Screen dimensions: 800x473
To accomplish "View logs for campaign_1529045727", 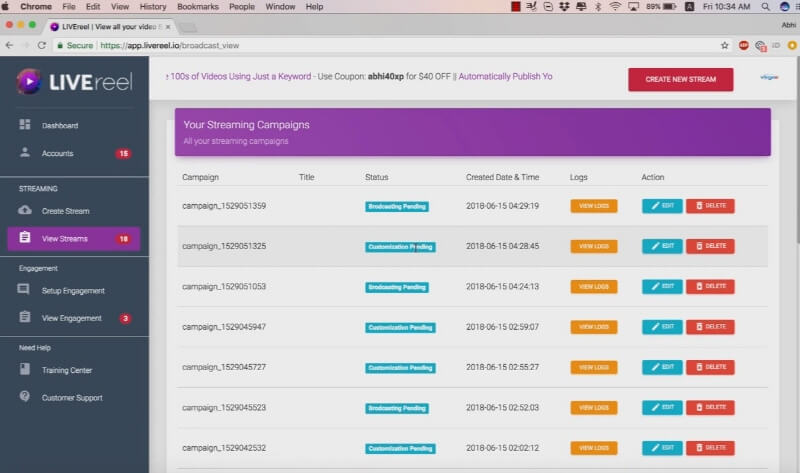I will tap(594, 367).
